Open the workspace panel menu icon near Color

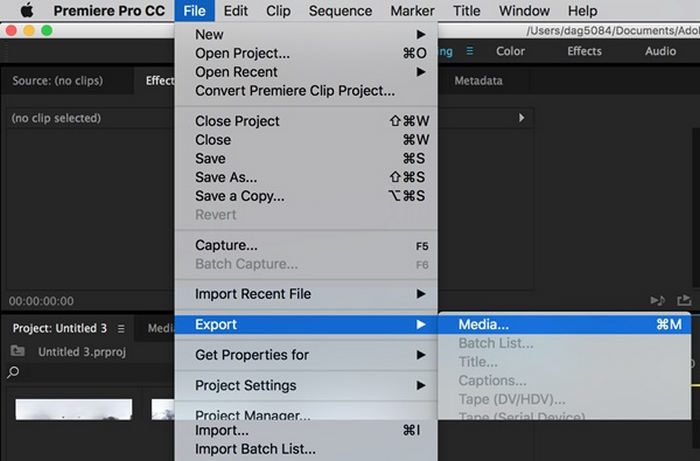click(x=470, y=51)
